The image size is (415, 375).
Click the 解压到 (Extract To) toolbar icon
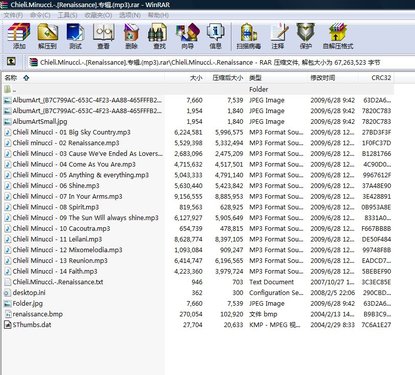(48, 32)
